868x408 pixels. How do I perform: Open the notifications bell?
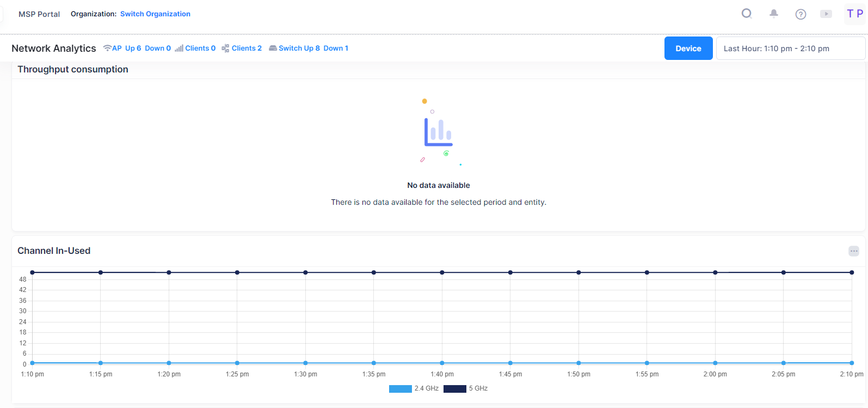click(773, 14)
